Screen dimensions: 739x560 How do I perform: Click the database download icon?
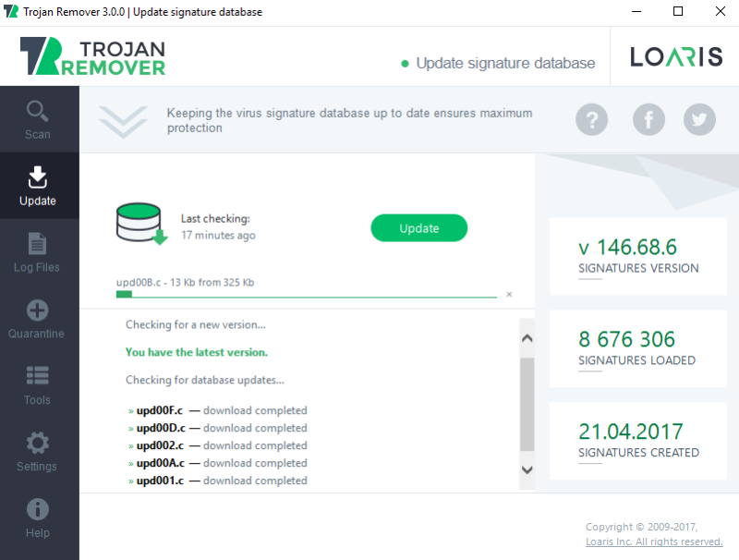[141, 224]
